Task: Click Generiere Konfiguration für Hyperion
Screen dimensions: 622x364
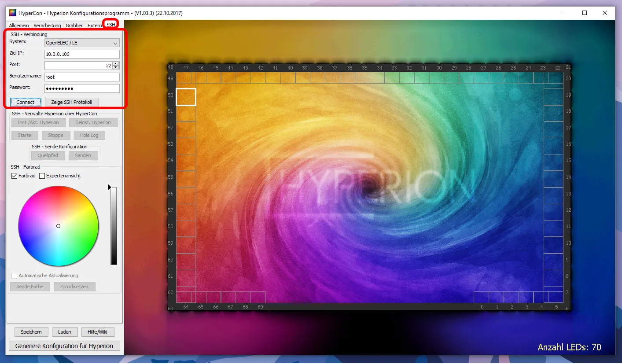Action: click(x=64, y=346)
